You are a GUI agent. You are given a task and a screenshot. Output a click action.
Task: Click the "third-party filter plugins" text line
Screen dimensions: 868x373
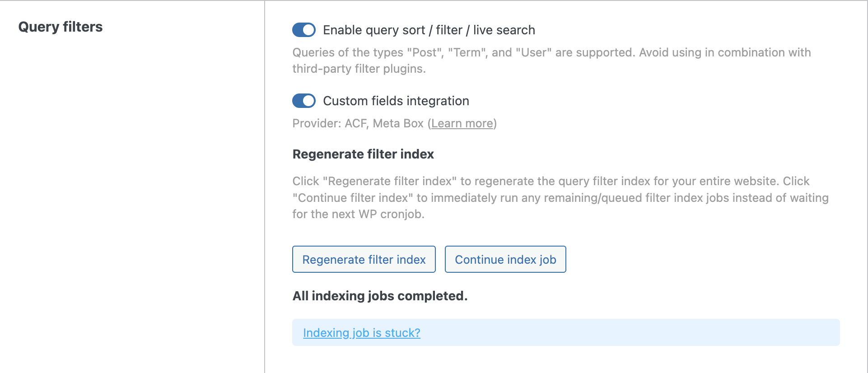(x=359, y=69)
